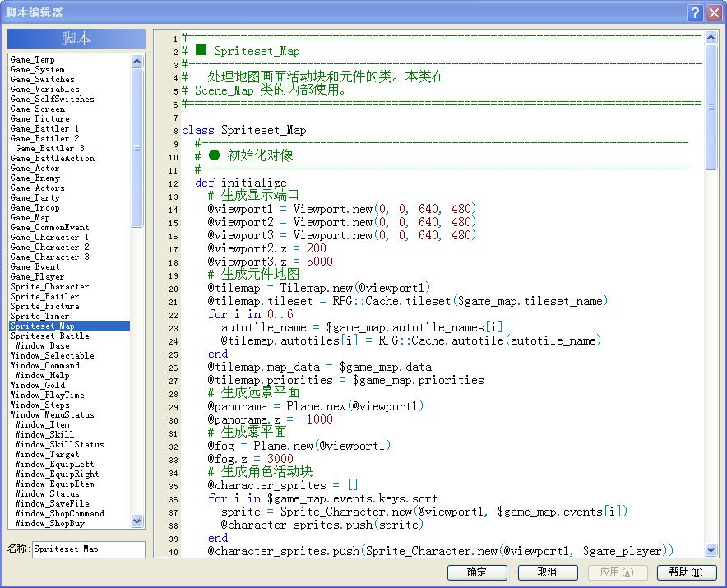Click the code editor scroll-up arrow
The height and width of the screenshot is (588, 727).
click(711, 38)
